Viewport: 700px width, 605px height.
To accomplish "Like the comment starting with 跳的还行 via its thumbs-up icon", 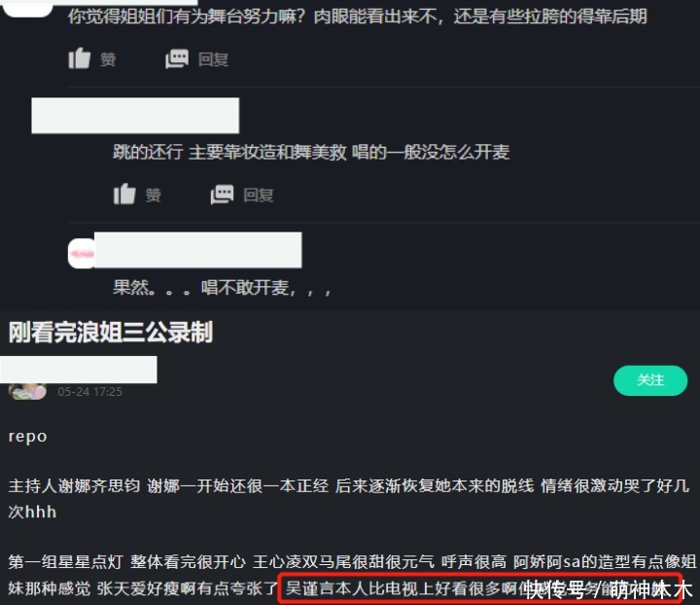I will coord(124,195).
